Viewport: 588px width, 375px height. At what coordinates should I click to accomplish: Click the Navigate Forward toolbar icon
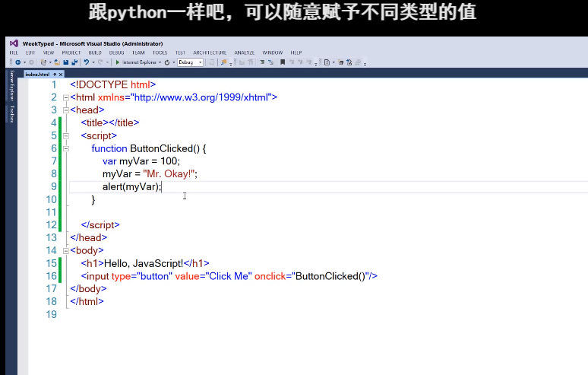click(31, 62)
